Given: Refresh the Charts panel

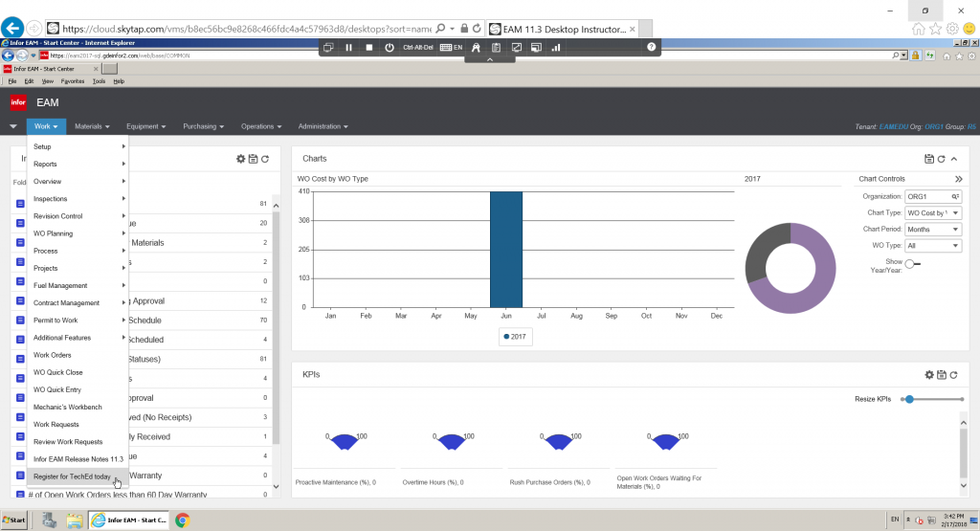Looking at the screenshot, I should (942, 159).
